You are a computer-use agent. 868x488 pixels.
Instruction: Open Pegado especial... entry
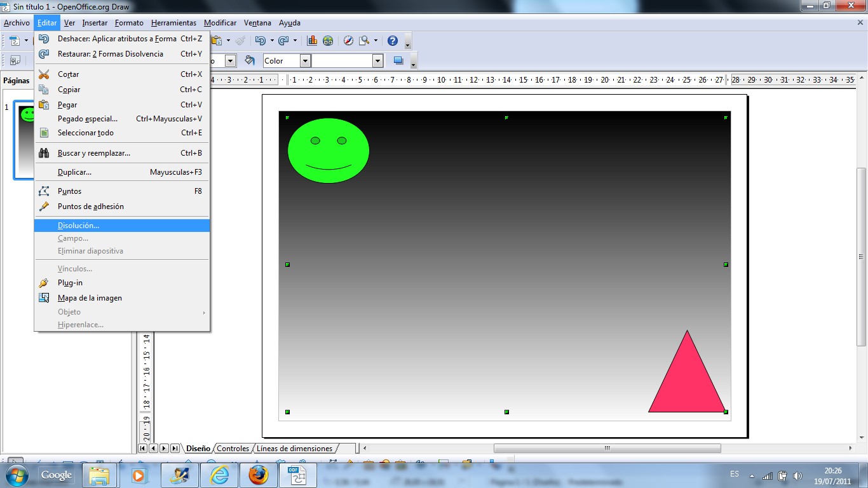point(122,119)
